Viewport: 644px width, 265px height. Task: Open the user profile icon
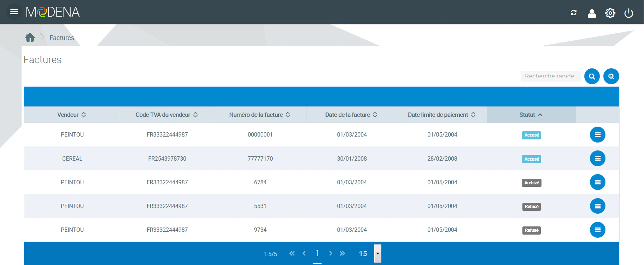[x=592, y=13]
